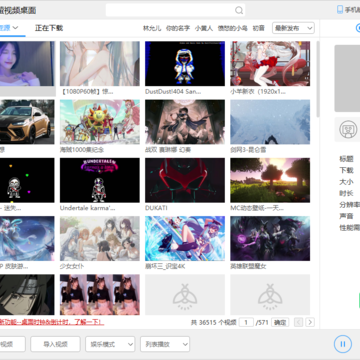Open the three cat-ear girls thumbnail
The image size is (360, 360).
pyautogui.click(x=100, y=295)
